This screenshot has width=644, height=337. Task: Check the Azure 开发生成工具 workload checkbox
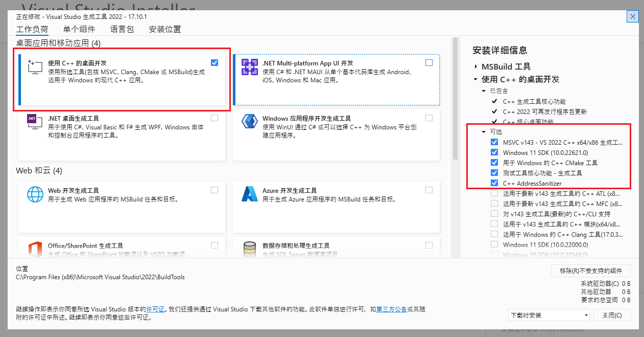point(429,190)
